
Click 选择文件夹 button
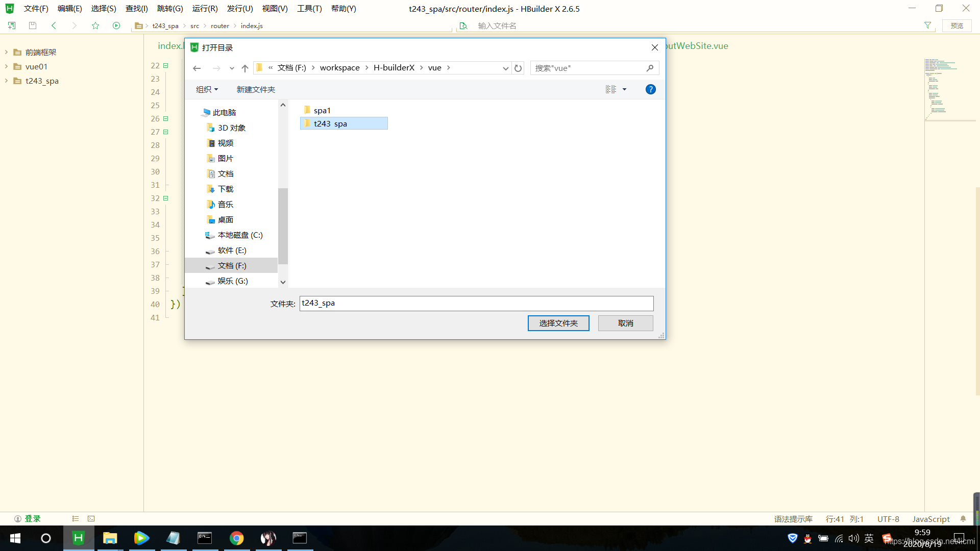[x=558, y=323]
